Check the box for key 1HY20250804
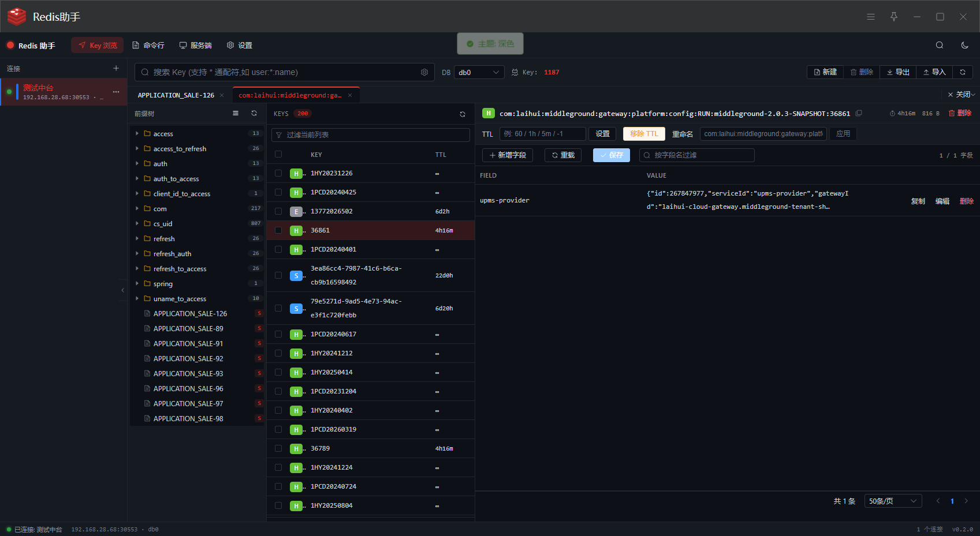Screen dimensions: 980x536 [x=278, y=505]
